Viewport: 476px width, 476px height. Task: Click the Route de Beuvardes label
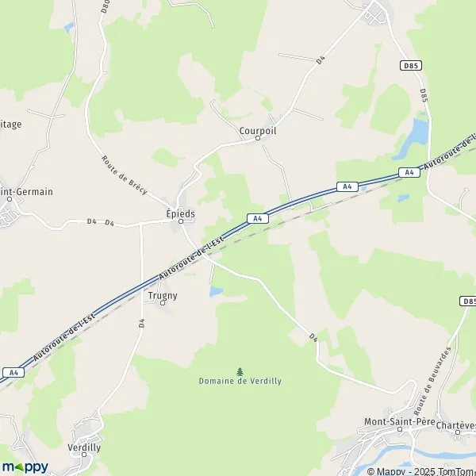click(432, 382)
